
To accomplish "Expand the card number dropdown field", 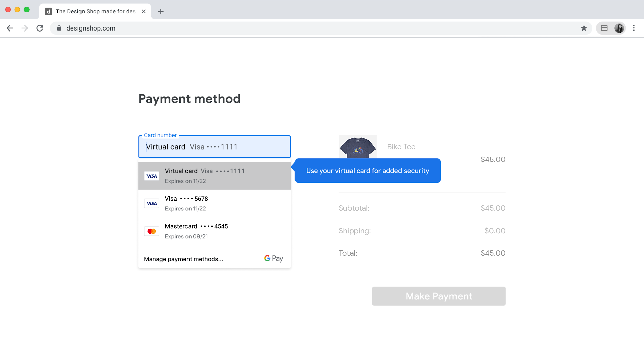I will pyautogui.click(x=215, y=146).
